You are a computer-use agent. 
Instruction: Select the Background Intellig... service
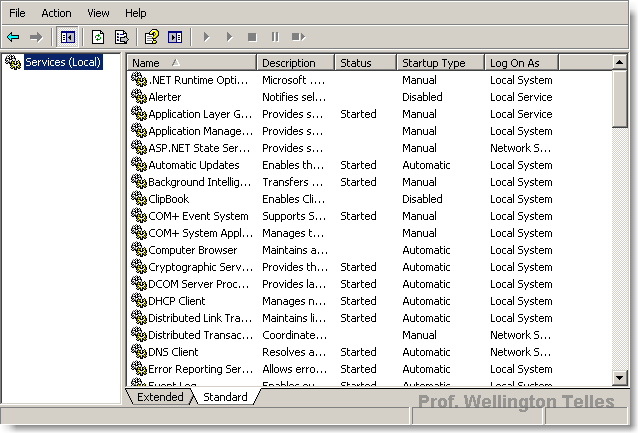(200, 182)
